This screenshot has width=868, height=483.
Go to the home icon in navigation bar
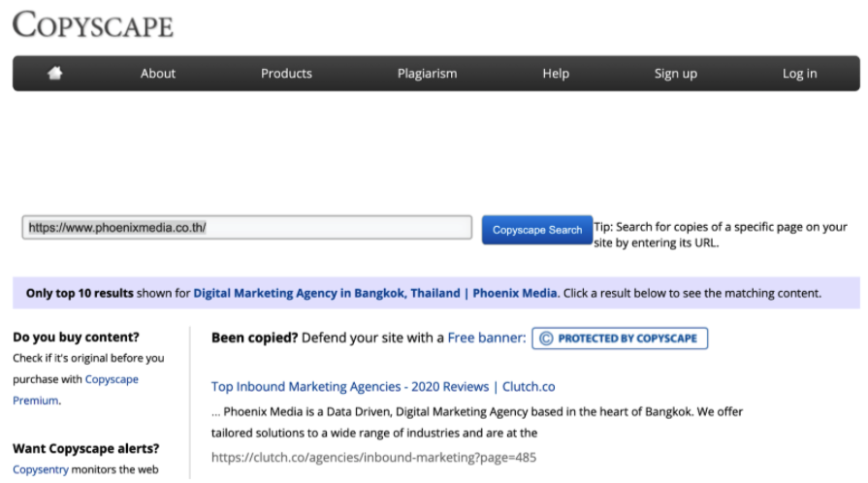tap(55, 73)
